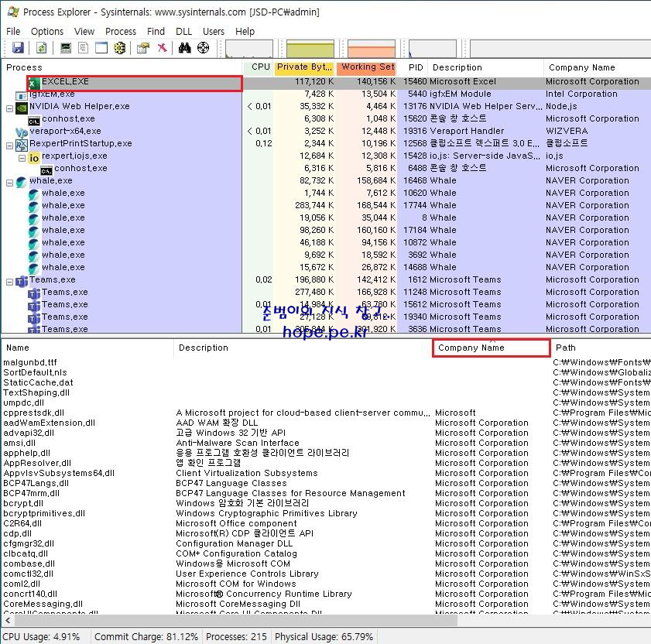
Task: Open the View menu
Action: pos(84,32)
